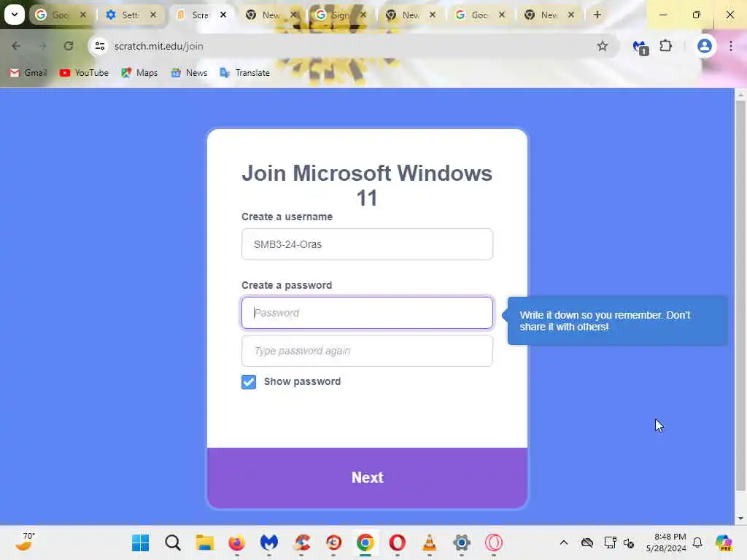Image resolution: width=747 pixels, height=560 pixels.
Task: Click the Type password again field
Action: (367, 351)
